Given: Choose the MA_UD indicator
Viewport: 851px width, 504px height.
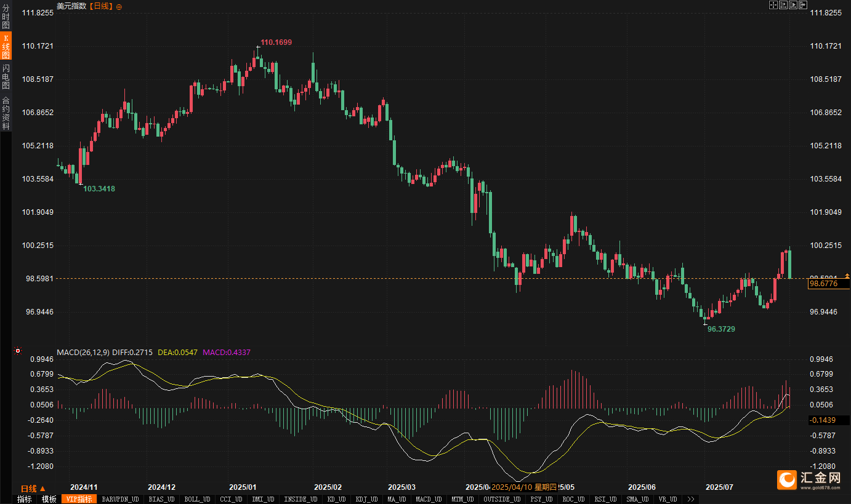Looking at the screenshot, I should pos(397,499).
